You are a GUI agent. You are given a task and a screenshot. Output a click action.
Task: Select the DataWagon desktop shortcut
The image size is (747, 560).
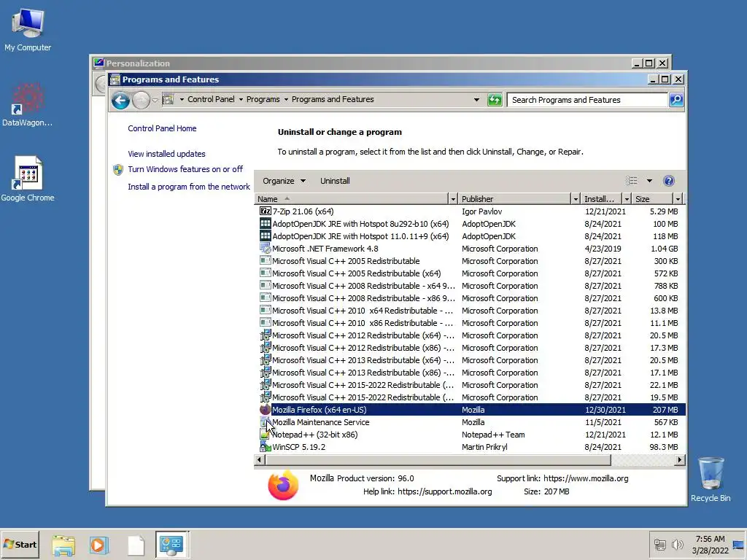pyautogui.click(x=28, y=105)
